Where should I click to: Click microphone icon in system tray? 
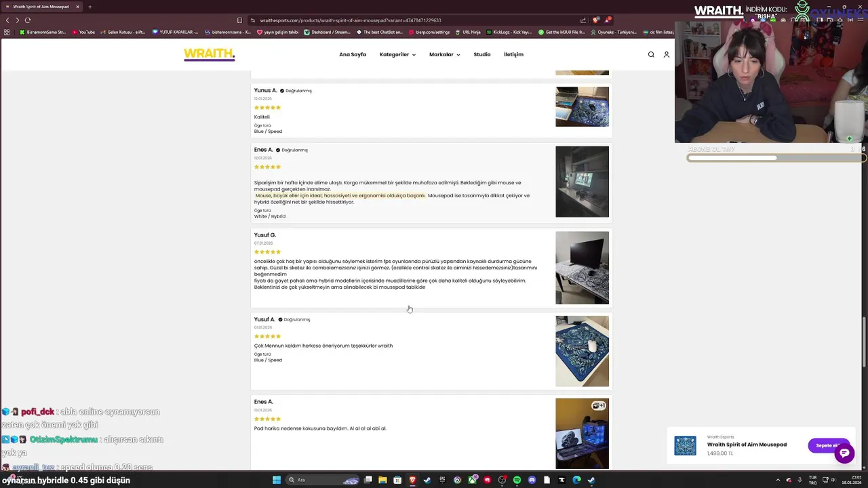click(800, 480)
